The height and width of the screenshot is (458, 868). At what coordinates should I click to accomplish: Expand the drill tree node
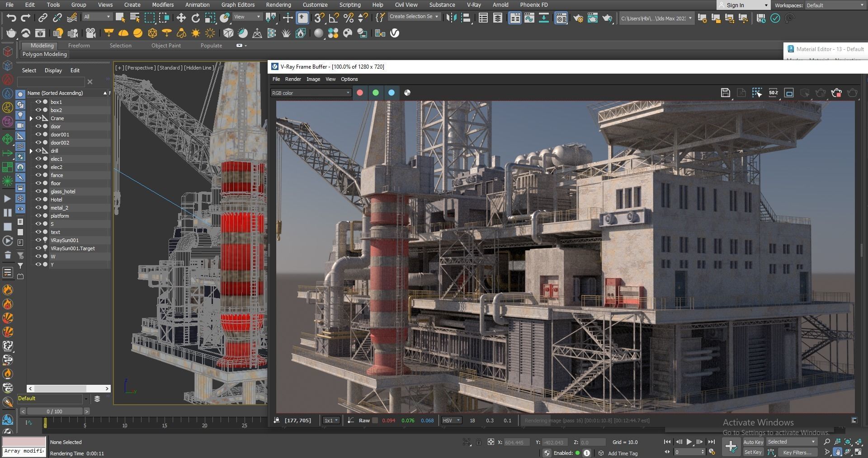[31, 151]
